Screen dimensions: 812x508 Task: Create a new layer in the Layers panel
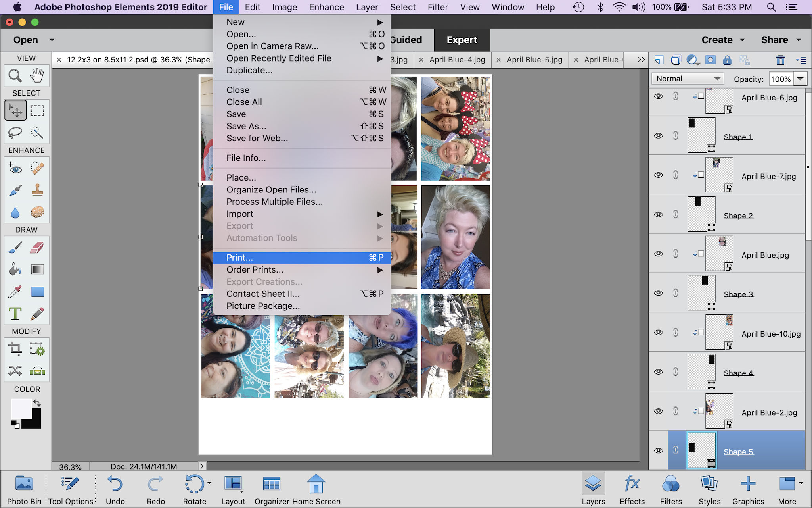click(x=659, y=60)
